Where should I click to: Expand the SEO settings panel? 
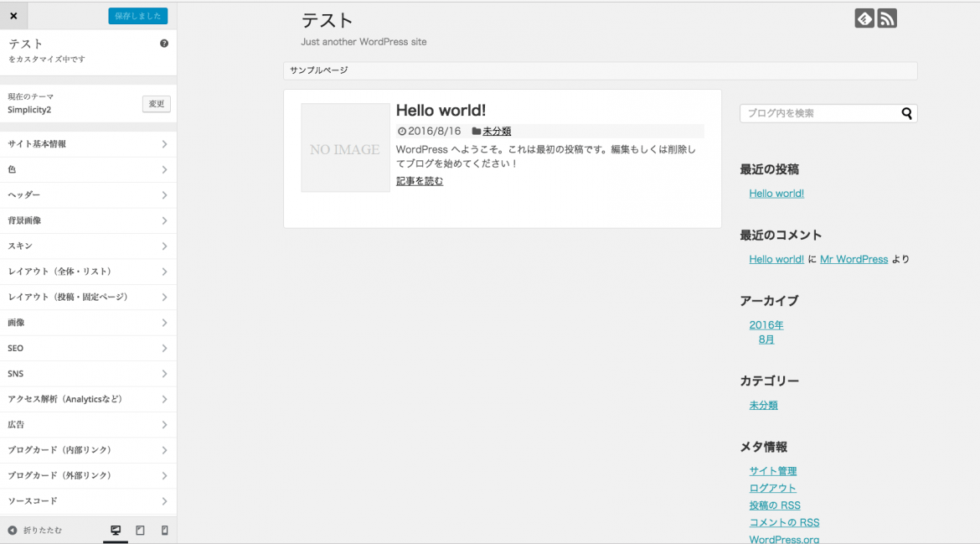[x=88, y=348]
